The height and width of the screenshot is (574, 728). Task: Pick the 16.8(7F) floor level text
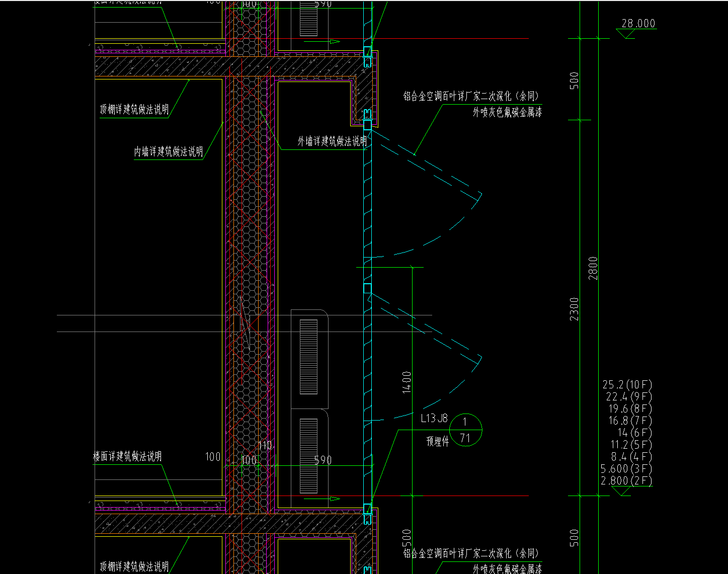[x=630, y=421]
